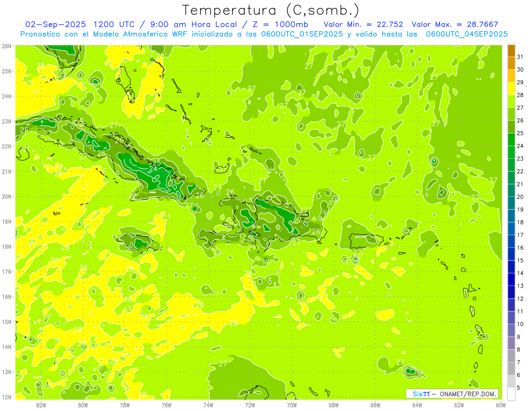
Task: Click the 15N latitude axis label
Action: click(6, 322)
